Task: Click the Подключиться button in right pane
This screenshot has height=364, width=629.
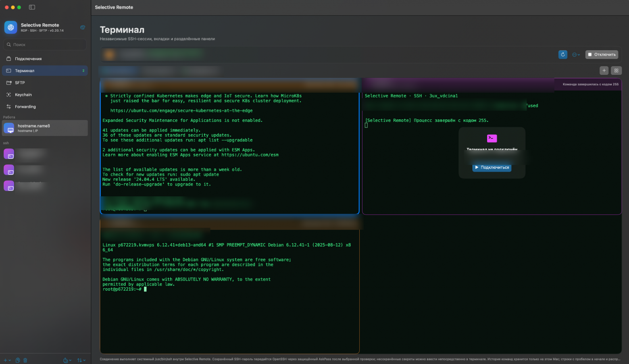Action: point(492,167)
